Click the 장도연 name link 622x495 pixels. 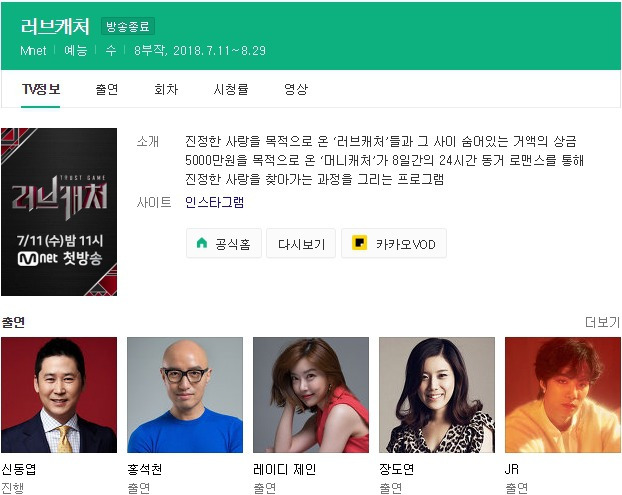tap(397, 469)
